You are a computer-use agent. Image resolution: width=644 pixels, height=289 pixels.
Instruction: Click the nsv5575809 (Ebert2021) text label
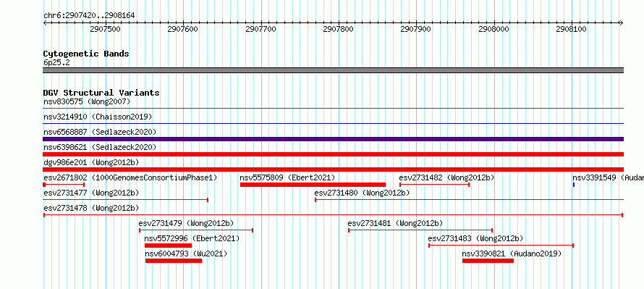click(x=287, y=177)
